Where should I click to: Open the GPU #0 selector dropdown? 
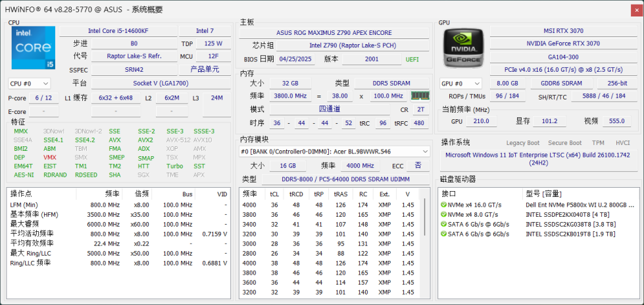click(x=460, y=84)
